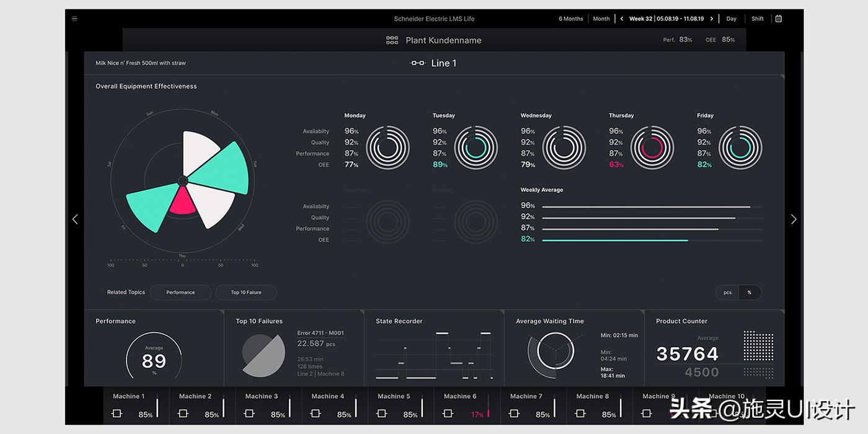Open the Machine 1 tab label
The image size is (868, 434).
[128, 396]
